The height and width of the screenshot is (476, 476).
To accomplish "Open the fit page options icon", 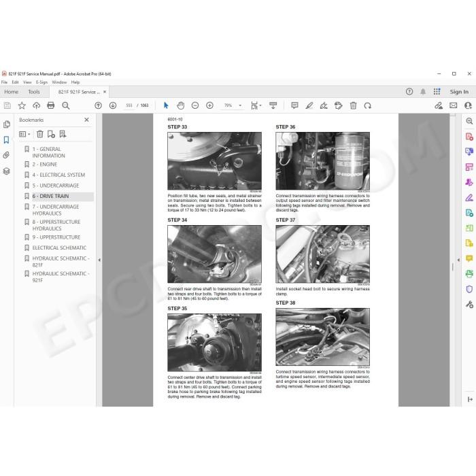I will (256, 105).
